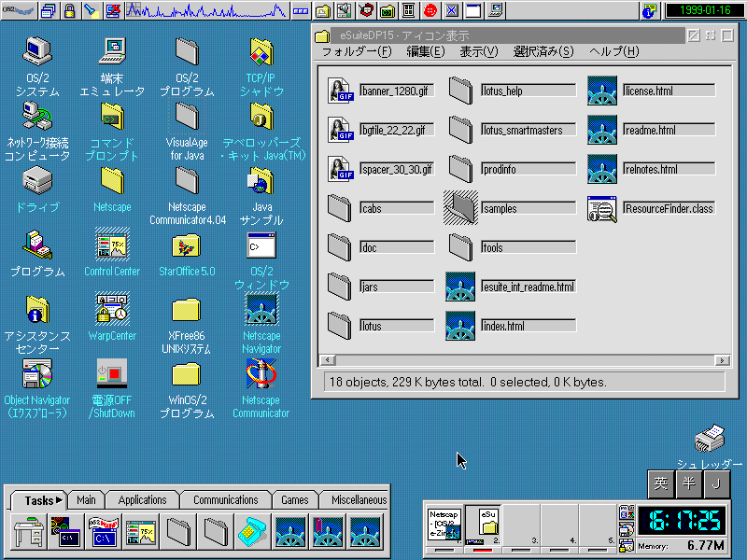Select the WinOS/2 プログラム folder
This screenshot has width=747, height=560.
(x=187, y=375)
